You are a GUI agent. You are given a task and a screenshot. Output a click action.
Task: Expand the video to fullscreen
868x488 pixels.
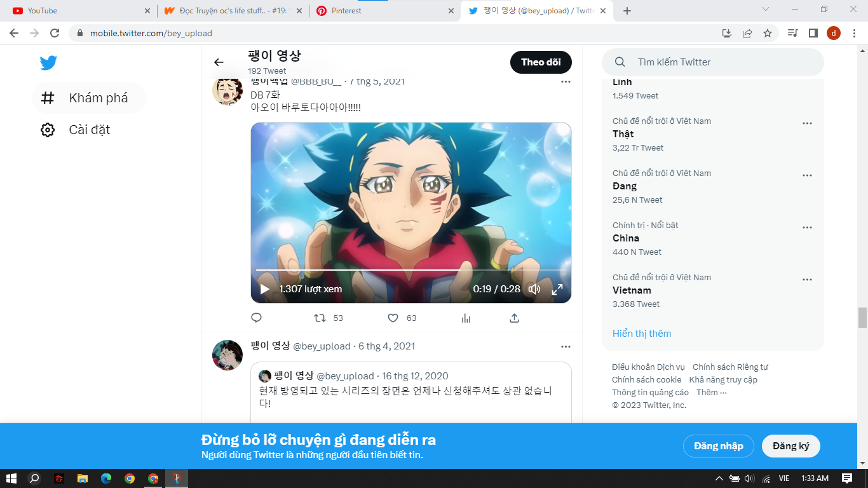pos(557,289)
